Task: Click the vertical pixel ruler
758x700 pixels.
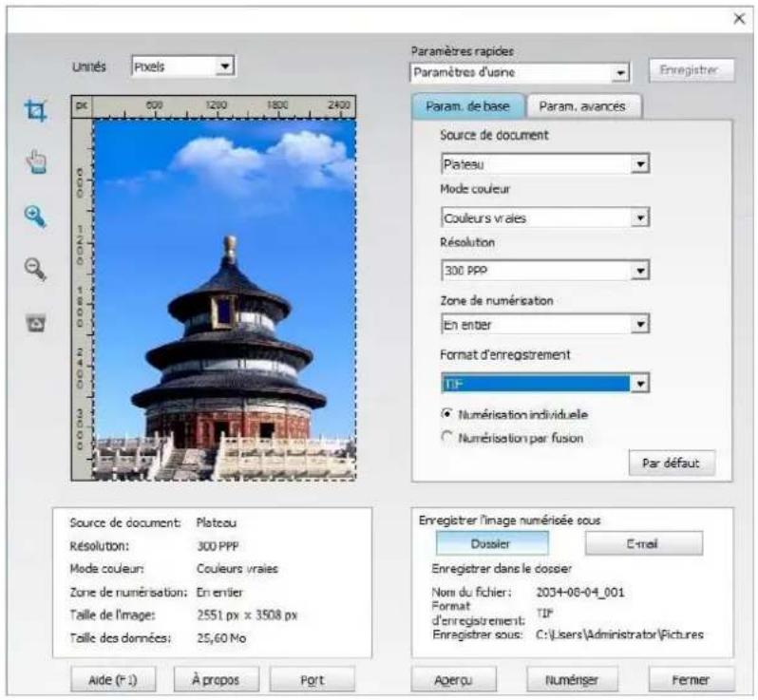Action: [83, 300]
